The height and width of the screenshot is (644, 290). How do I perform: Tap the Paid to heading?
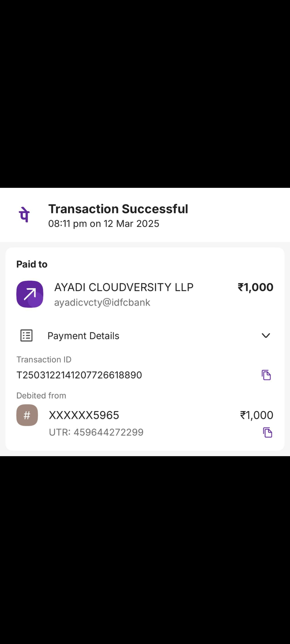pos(32,264)
